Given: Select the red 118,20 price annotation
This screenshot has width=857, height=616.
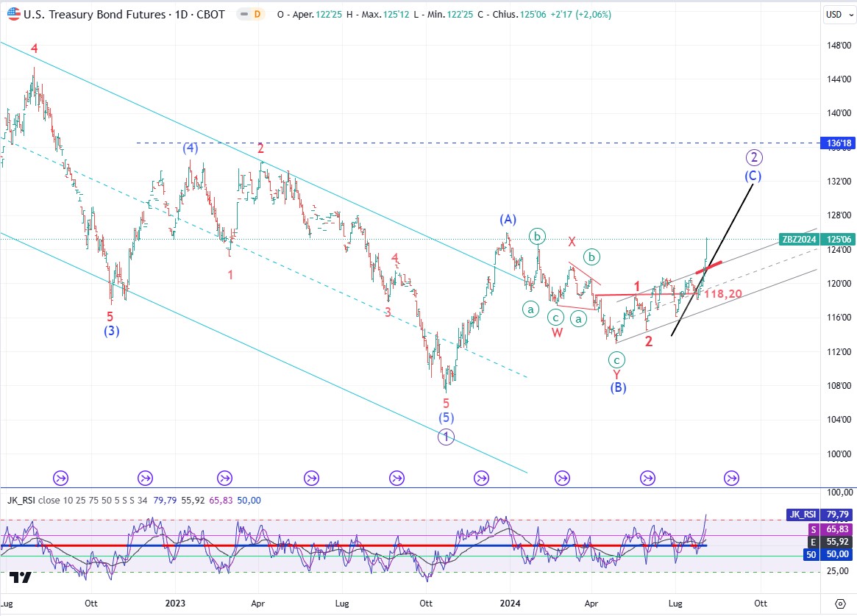Looking at the screenshot, I should tap(723, 294).
